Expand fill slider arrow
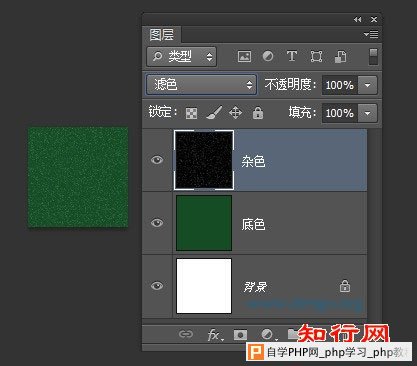 (x=367, y=113)
